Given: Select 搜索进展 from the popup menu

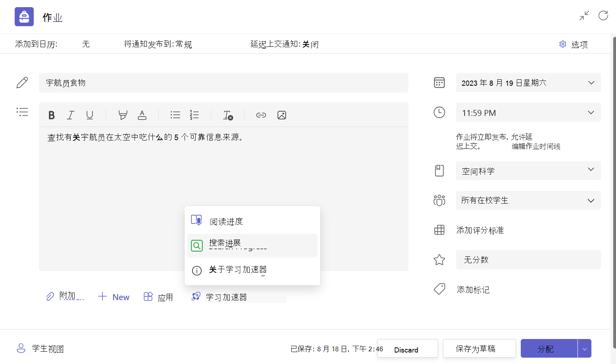Looking at the screenshot, I should [252, 245].
